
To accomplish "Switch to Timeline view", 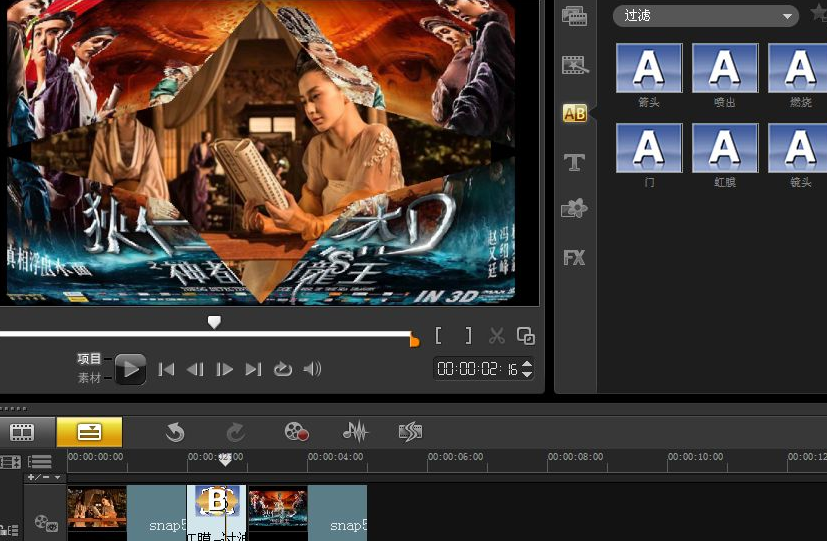I will coord(89,432).
